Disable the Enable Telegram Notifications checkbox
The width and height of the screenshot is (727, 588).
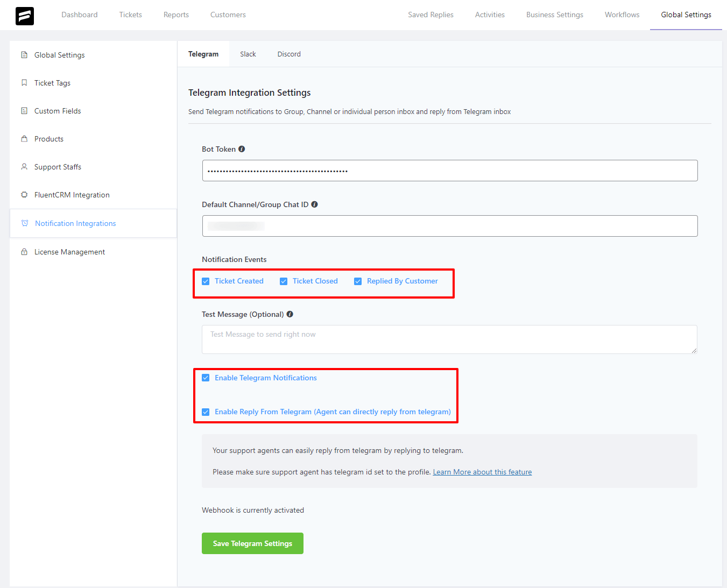point(206,378)
